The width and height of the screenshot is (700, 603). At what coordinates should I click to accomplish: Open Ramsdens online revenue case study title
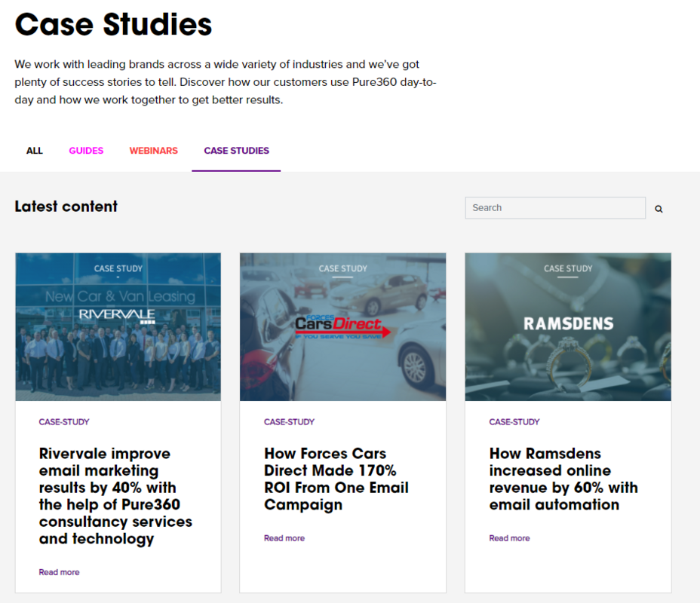click(563, 479)
